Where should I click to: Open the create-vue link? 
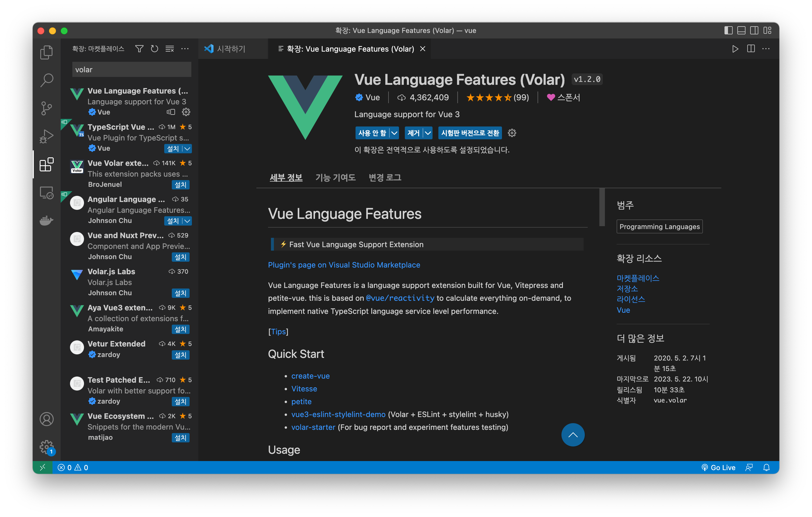click(310, 376)
